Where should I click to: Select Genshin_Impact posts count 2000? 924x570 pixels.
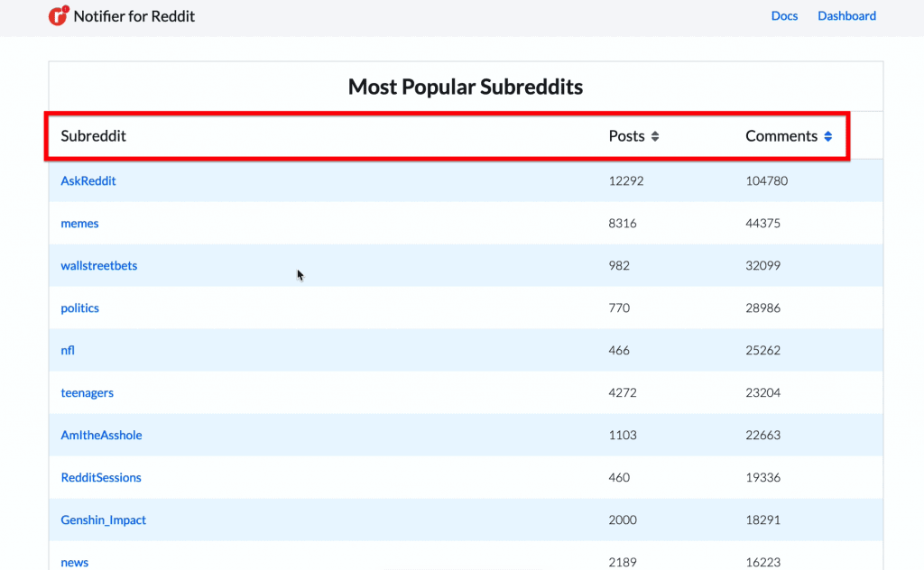[623, 520]
